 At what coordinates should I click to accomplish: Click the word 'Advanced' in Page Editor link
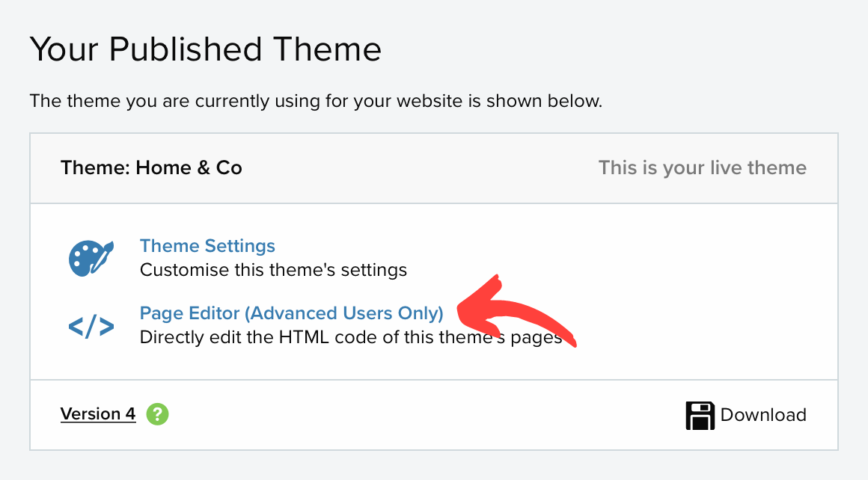click(x=294, y=313)
